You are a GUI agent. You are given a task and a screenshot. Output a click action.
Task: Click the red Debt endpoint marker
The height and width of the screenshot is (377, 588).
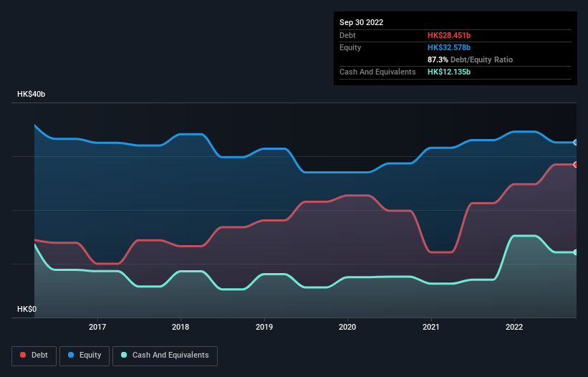click(576, 164)
